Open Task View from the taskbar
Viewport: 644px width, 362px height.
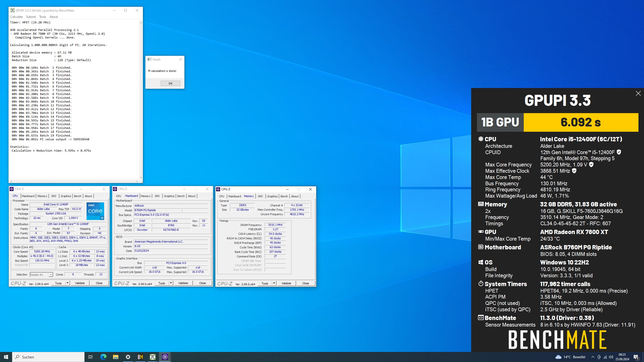point(91,357)
